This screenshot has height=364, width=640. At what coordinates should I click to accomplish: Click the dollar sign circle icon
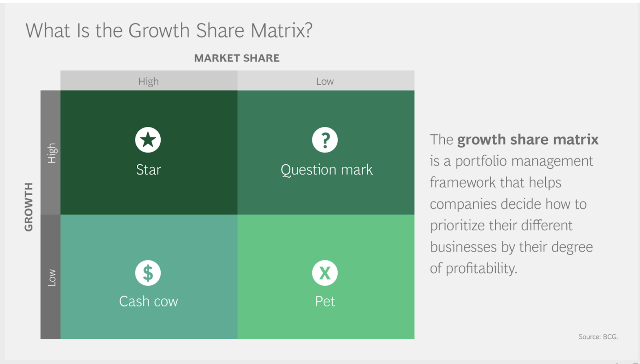148,273
